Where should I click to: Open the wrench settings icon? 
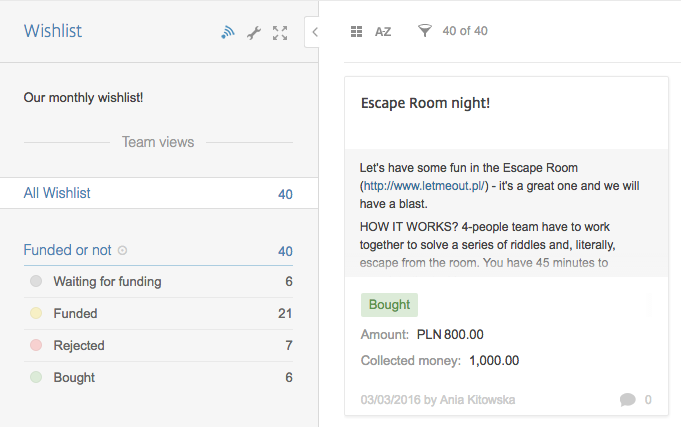pyautogui.click(x=254, y=33)
